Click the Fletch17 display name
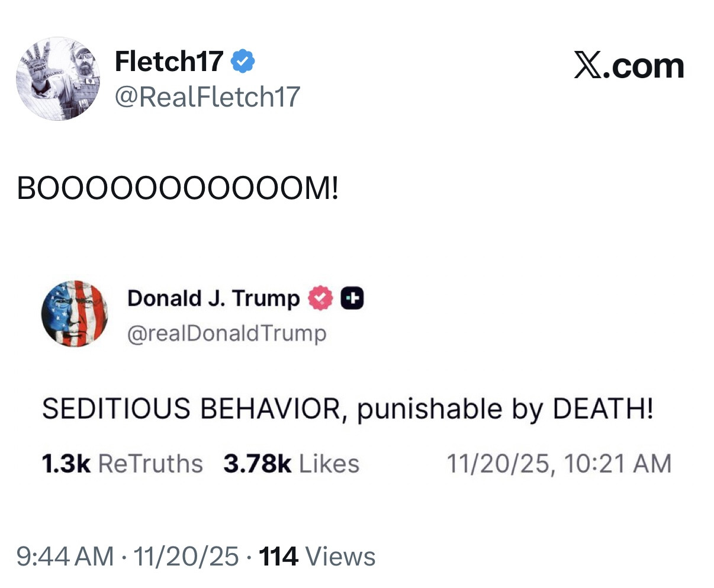Screen dimensions: 714x588 point(169,62)
